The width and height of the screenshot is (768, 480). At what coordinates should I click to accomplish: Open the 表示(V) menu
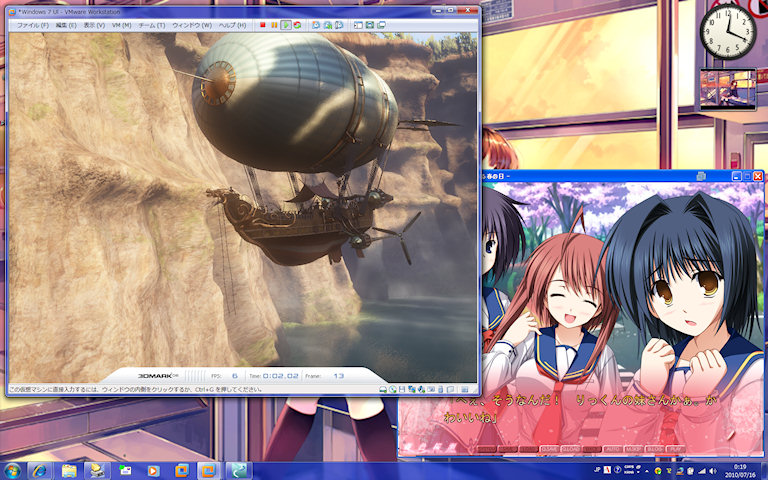94,25
